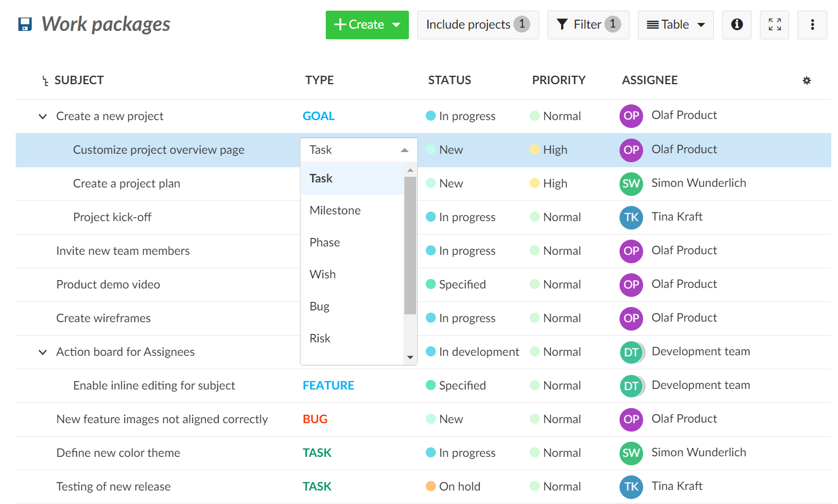The height and width of the screenshot is (504, 838).
Task: Open table configuration gear icon
Action: (807, 81)
